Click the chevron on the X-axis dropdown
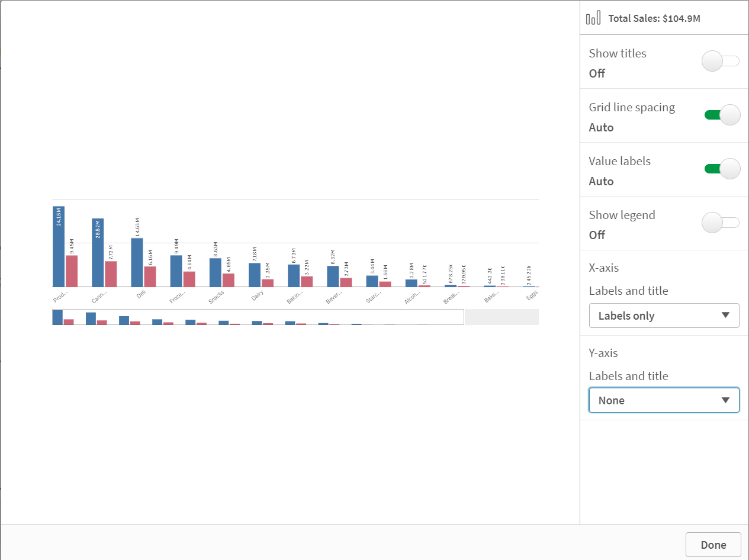Image resolution: width=749 pixels, height=560 pixels. 727,316
